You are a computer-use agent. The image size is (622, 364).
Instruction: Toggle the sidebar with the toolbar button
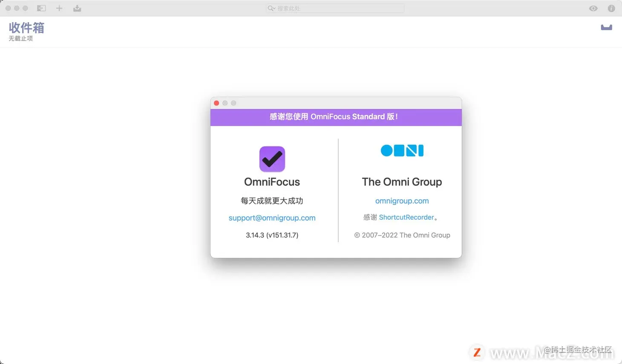pos(41,8)
